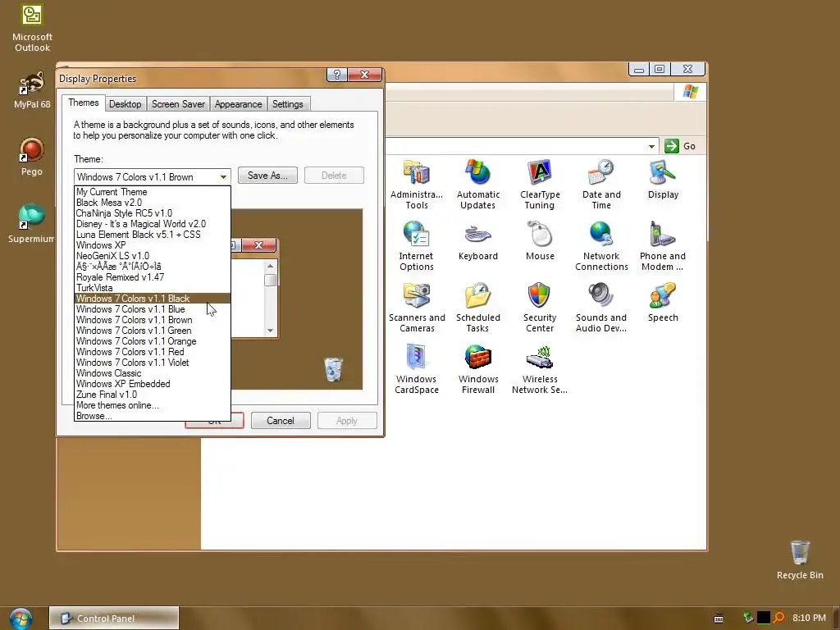Select the Themes tab
The width and height of the screenshot is (840, 630).
(83, 103)
